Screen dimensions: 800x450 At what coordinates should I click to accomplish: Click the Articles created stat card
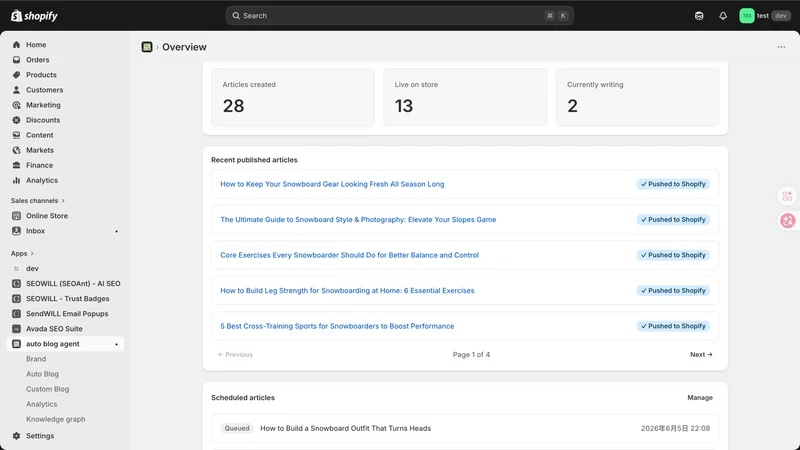point(293,97)
